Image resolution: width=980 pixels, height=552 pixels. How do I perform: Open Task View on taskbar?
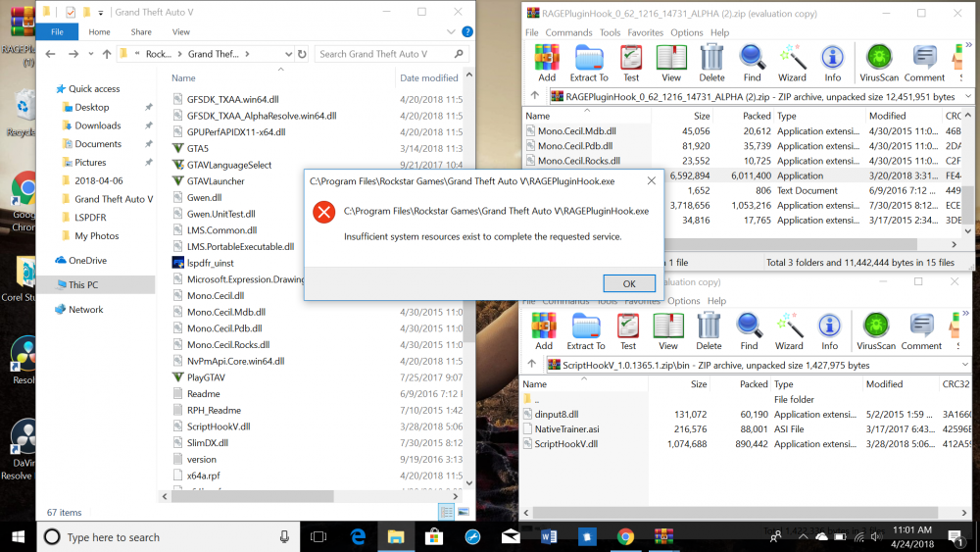click(318, 536)
